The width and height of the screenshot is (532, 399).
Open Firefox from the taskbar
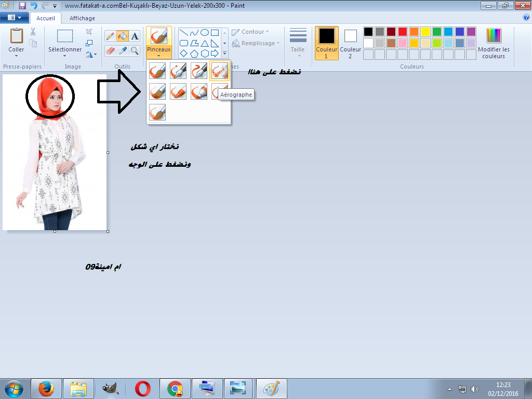pyautogui.click(x=46, y=388)
